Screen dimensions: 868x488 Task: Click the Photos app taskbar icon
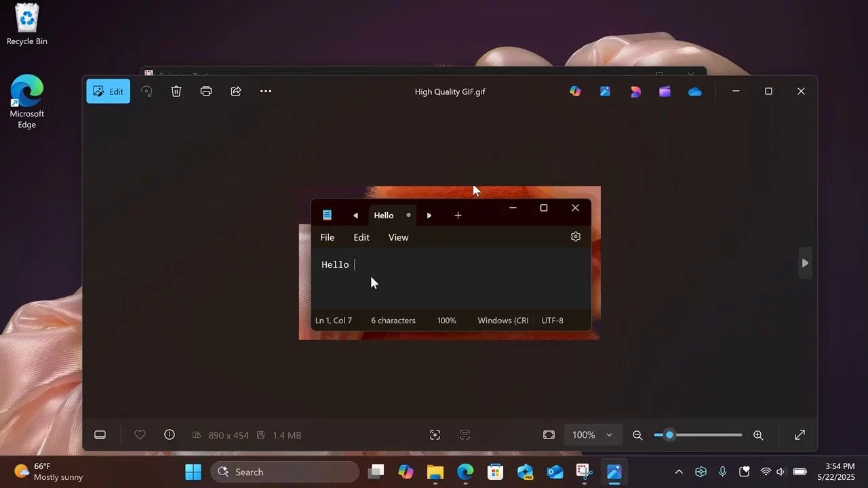coord(614,472)
